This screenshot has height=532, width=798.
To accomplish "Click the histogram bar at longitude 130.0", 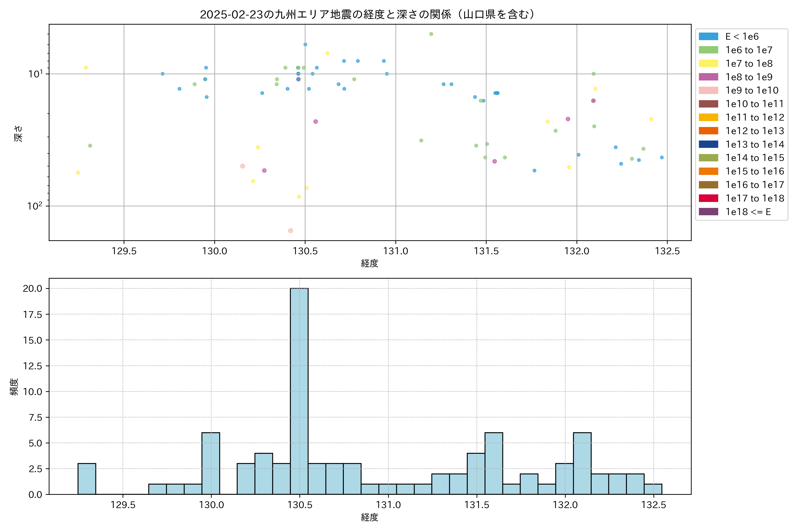I will tap(210, 463).
